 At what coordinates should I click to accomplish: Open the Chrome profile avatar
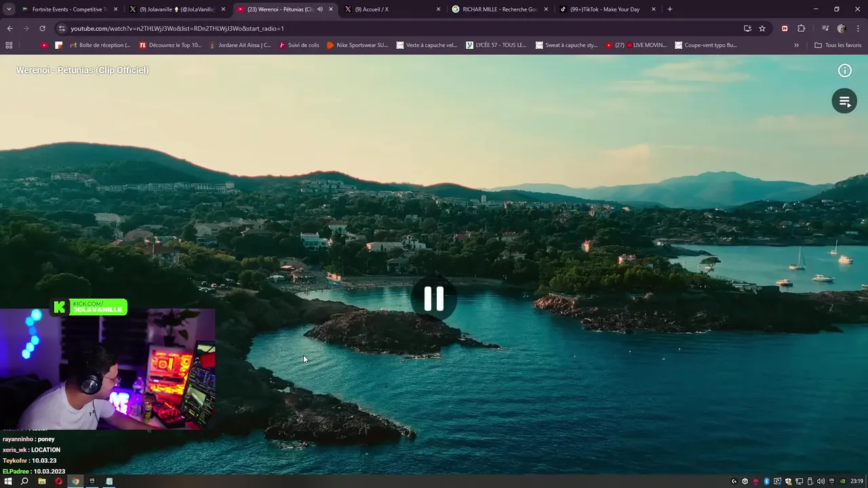point(842,28)
